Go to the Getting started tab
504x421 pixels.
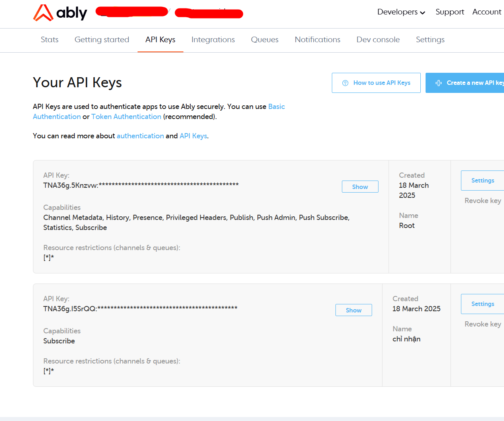(x=102, y=39)
